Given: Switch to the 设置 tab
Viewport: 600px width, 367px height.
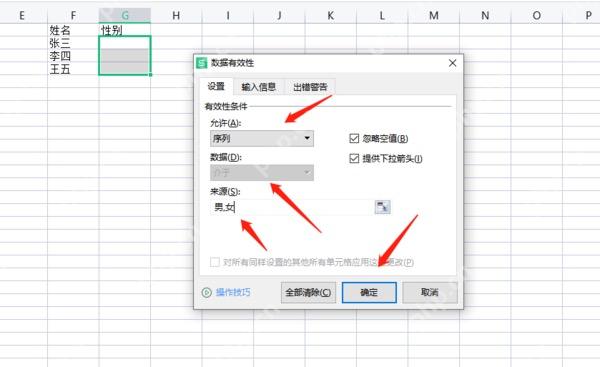Looking at the screenshot, I should pos(216,86).
